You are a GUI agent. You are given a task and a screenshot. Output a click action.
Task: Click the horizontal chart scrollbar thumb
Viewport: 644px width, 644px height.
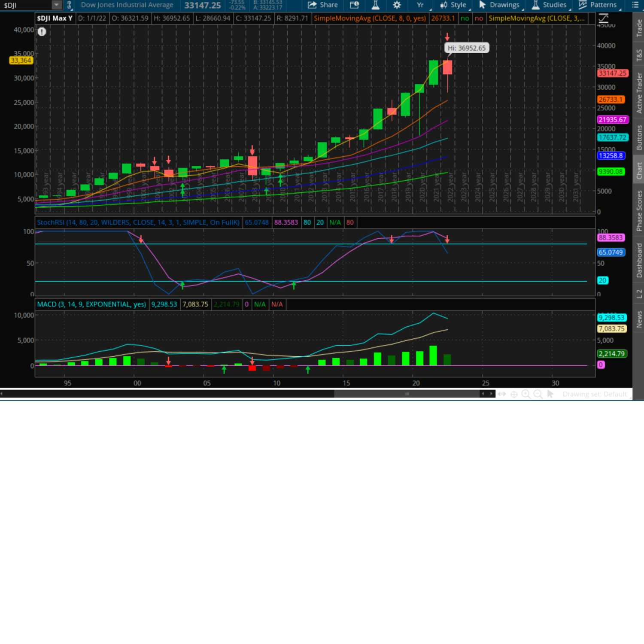[x=406, y=394]
